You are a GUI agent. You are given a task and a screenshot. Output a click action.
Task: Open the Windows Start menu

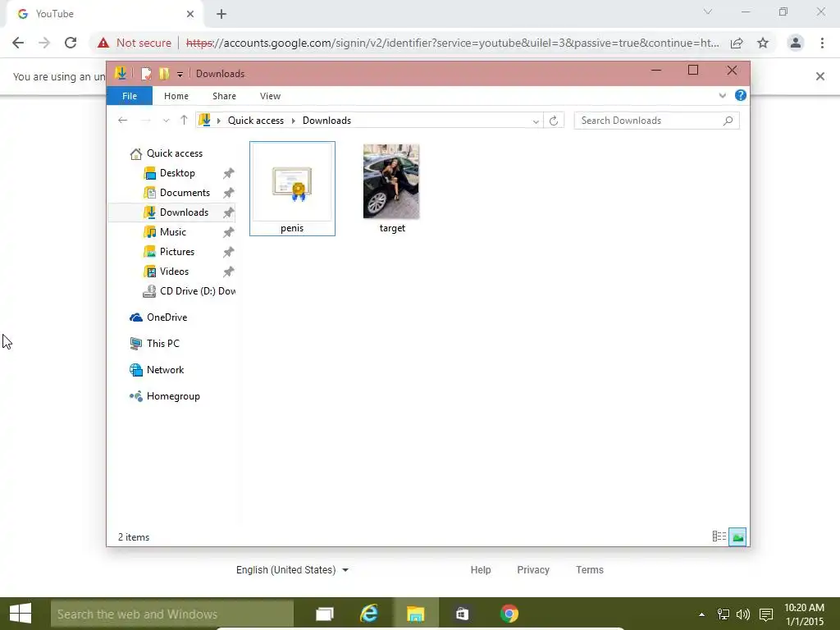21,614
